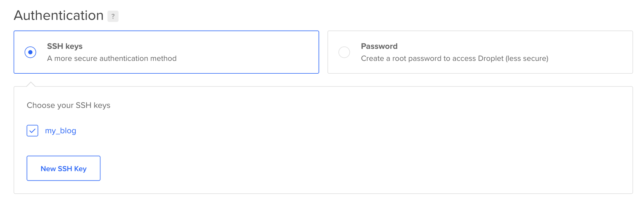
Task: Click empty area of the SSH key list panel
Action: click(351, 148)
